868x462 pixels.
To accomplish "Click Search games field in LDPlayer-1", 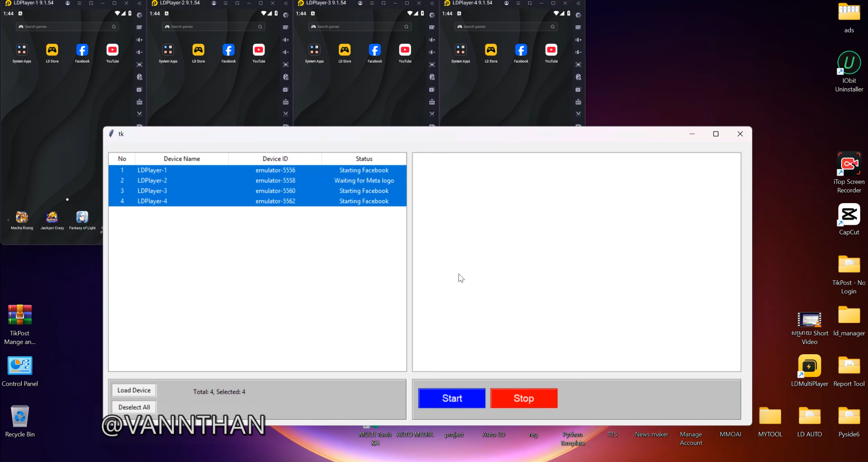I will coord(67,27).
